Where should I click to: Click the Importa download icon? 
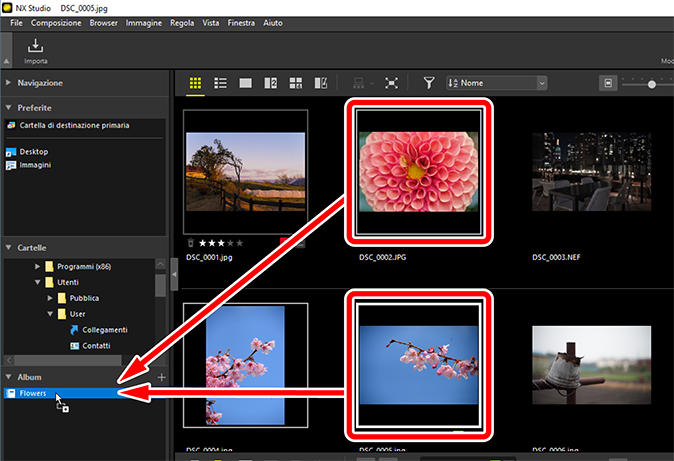click(x=35, y=45)
